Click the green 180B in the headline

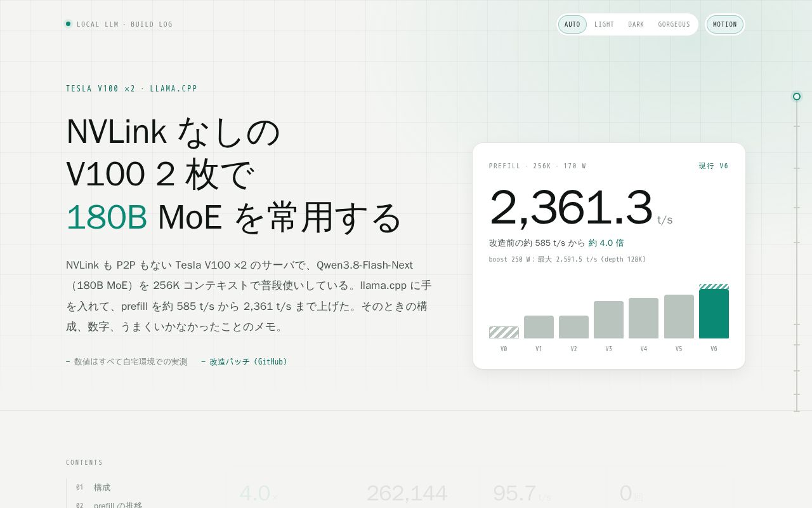(x=107, y=217)
